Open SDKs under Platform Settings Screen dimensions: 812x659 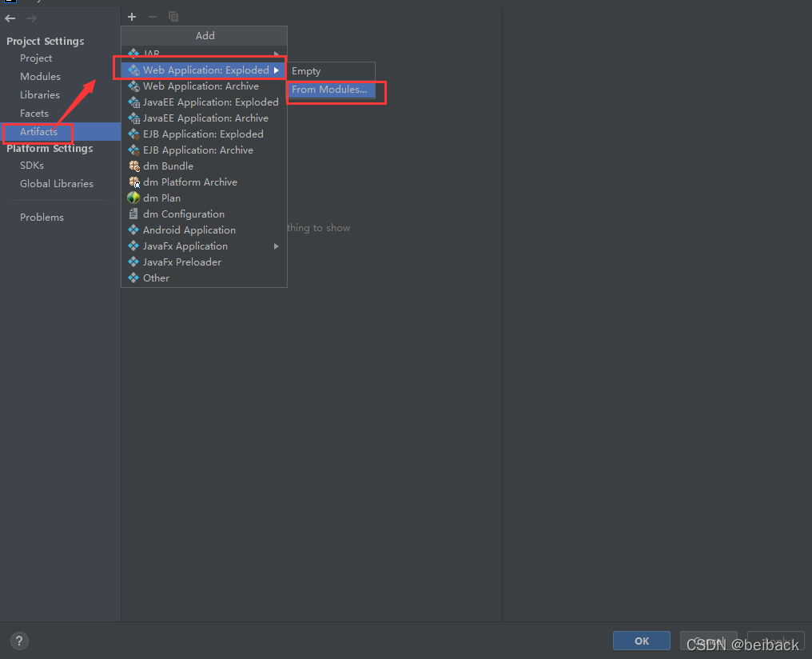[x=32, y=166]
